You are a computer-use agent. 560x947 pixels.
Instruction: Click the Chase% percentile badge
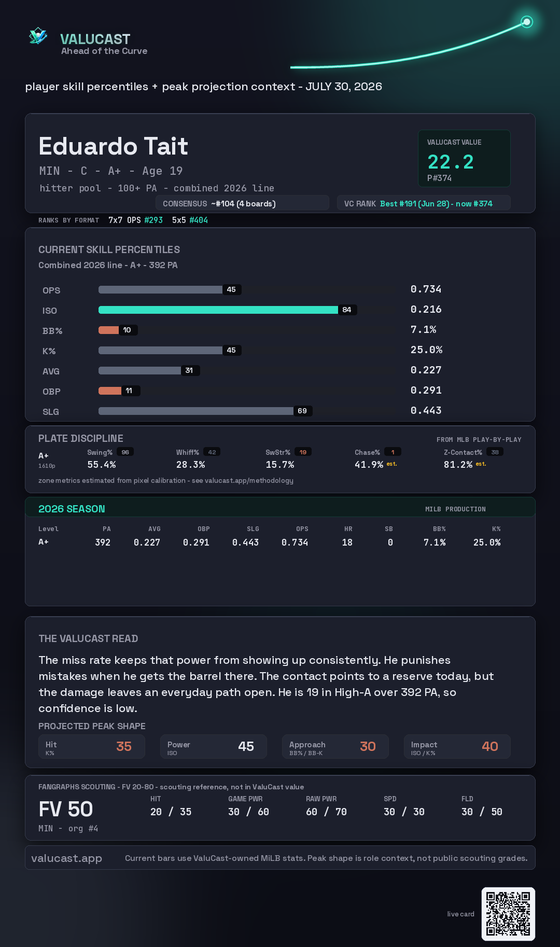click(x=393, y=452)
